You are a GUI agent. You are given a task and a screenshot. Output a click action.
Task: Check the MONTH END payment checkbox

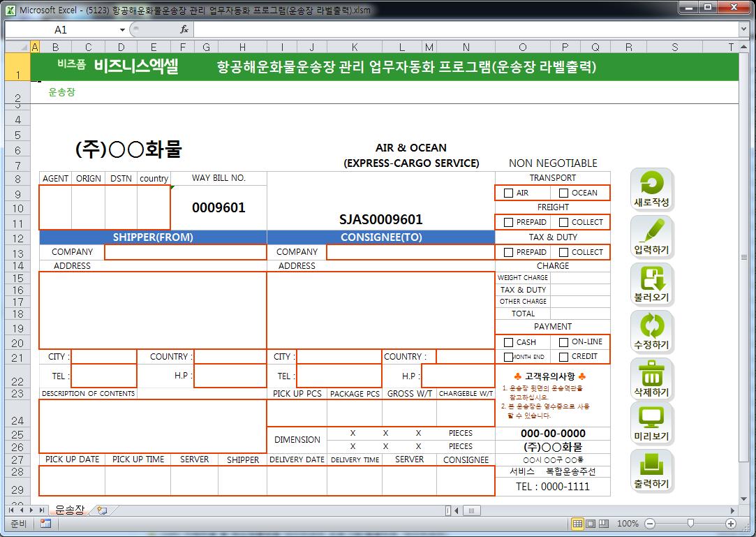pos(508,357)
